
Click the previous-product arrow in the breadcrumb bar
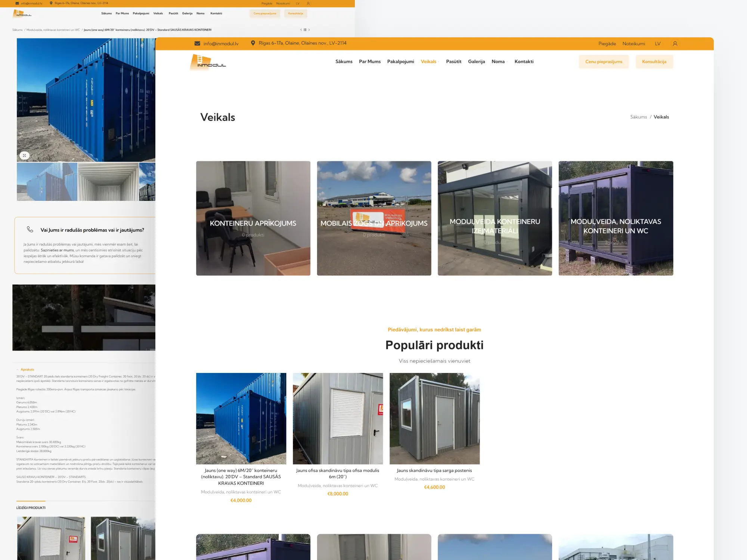(301, 29)
